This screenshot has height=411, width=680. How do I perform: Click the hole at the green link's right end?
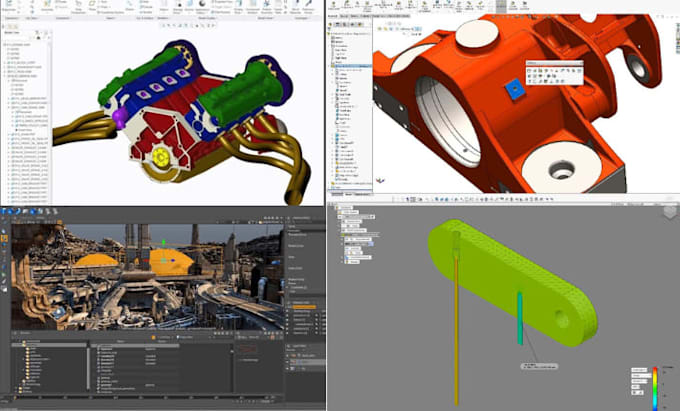point(562,320)
